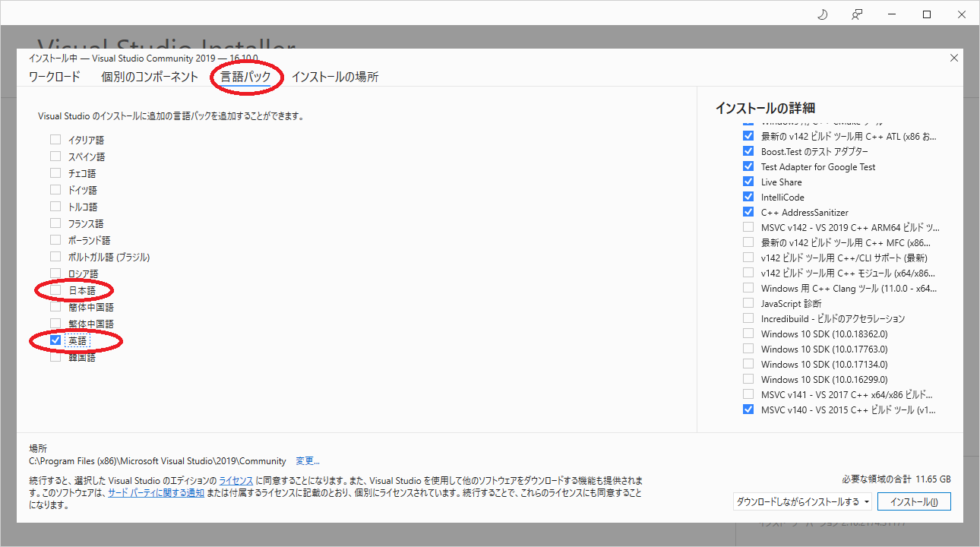The width and height of the screenshot is (980, 547).
Task: Enable Windows 10 SDK (10.0.18362.0)
Action: [748, 334]
